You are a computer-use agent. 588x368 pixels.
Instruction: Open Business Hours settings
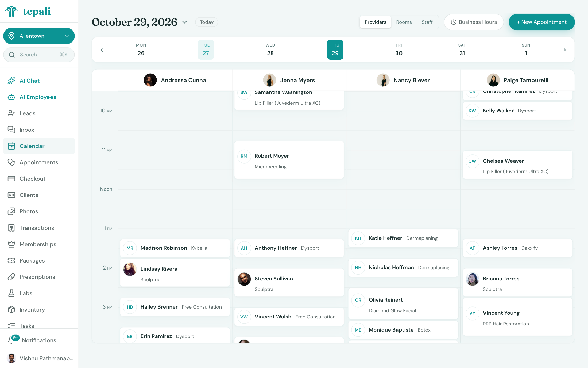(x=474, y=22)
